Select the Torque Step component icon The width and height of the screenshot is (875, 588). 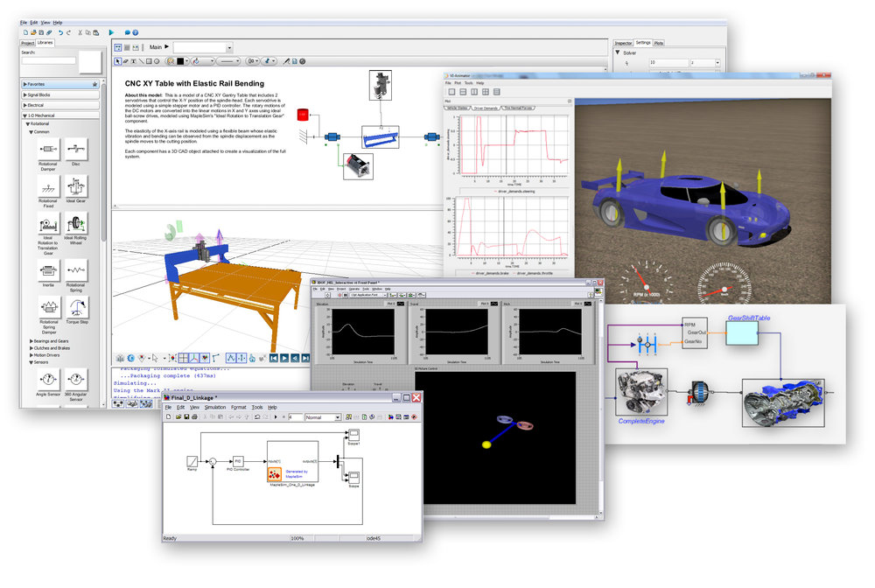coord(75,309)
